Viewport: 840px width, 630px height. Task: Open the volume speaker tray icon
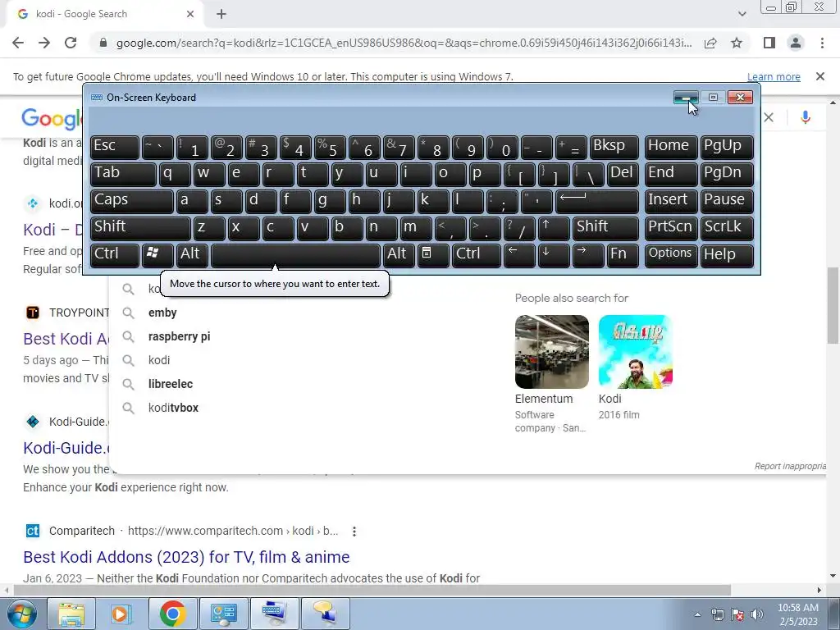(x=757, y=614)
